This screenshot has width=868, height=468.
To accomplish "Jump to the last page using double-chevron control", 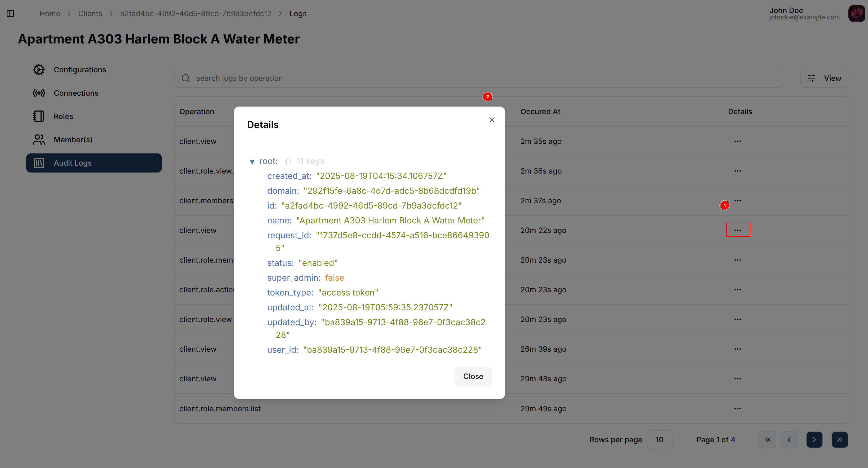I will click(840, 439).
